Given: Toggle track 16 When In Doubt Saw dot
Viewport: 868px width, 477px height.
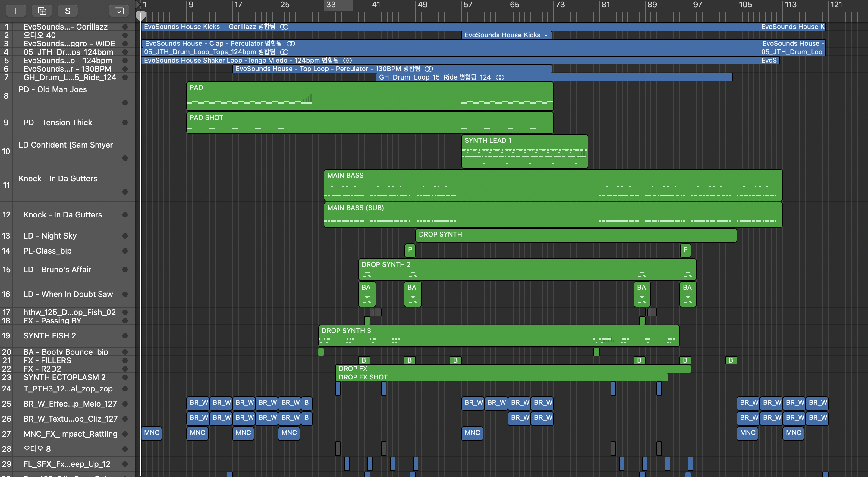Looking at the screenshot, I should pos(125,294).
